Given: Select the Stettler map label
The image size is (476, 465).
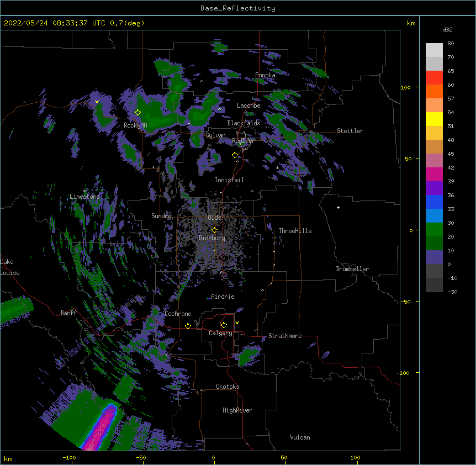Looking at the screenshot, I should 350,131.
